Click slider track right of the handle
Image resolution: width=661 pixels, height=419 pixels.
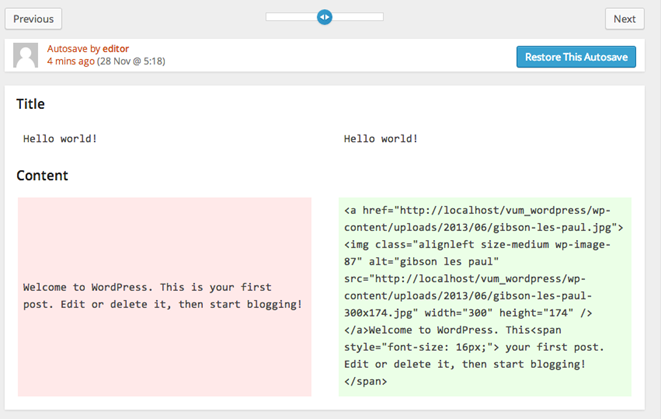(x=358, y=17)
